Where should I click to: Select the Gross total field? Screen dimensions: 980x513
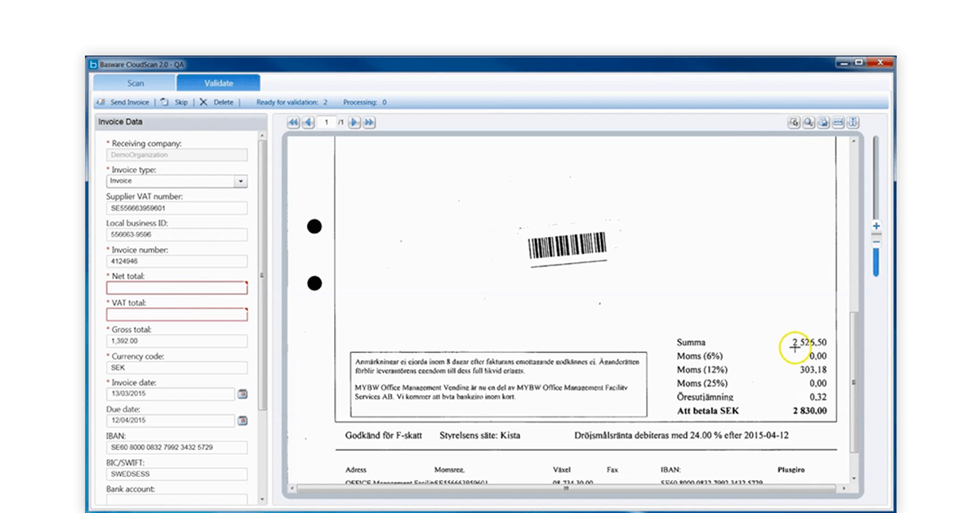176,341
